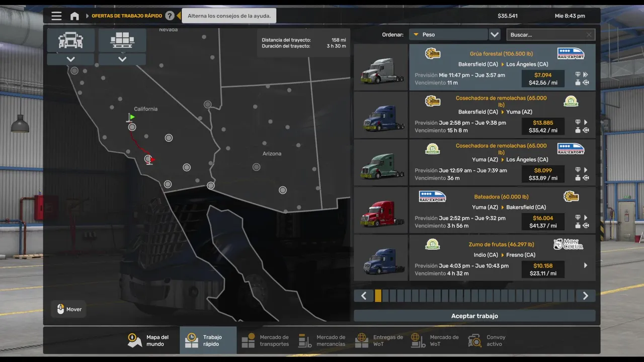
Task: Click the Rail Export logo in Bateadora job
Action: point(433,197)
